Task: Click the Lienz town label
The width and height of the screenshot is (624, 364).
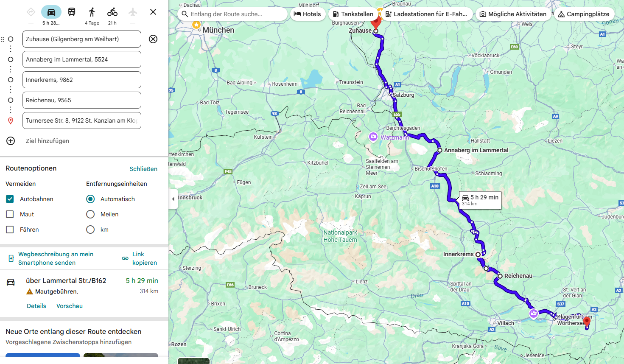Action: click(361, 282)
